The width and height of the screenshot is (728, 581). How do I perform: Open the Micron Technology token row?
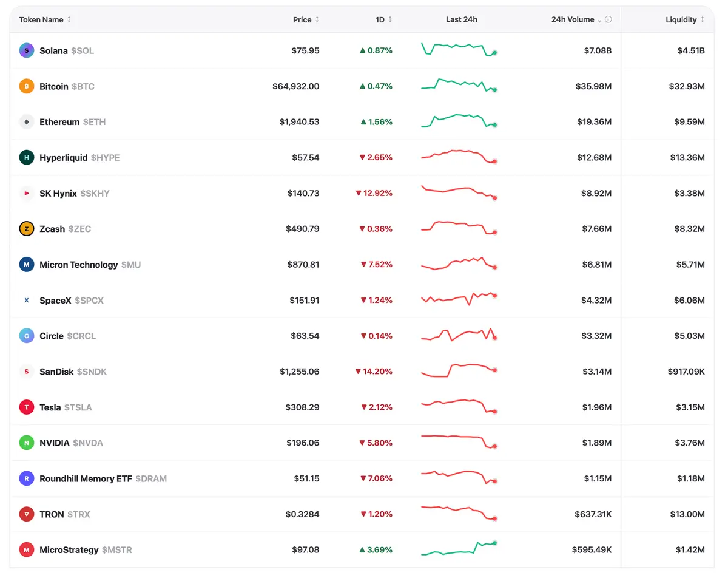pos(362,265)
